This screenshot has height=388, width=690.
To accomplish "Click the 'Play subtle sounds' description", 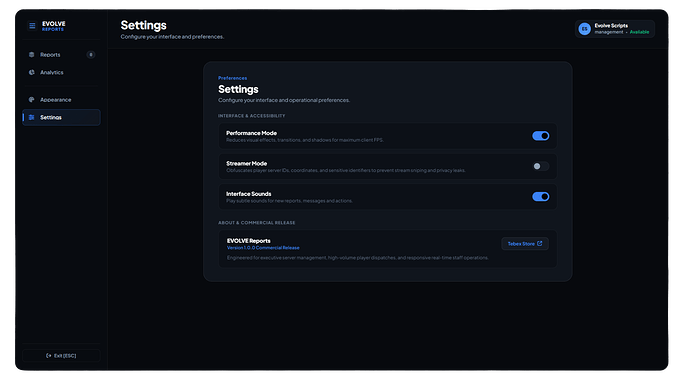I will pos(290,201).
